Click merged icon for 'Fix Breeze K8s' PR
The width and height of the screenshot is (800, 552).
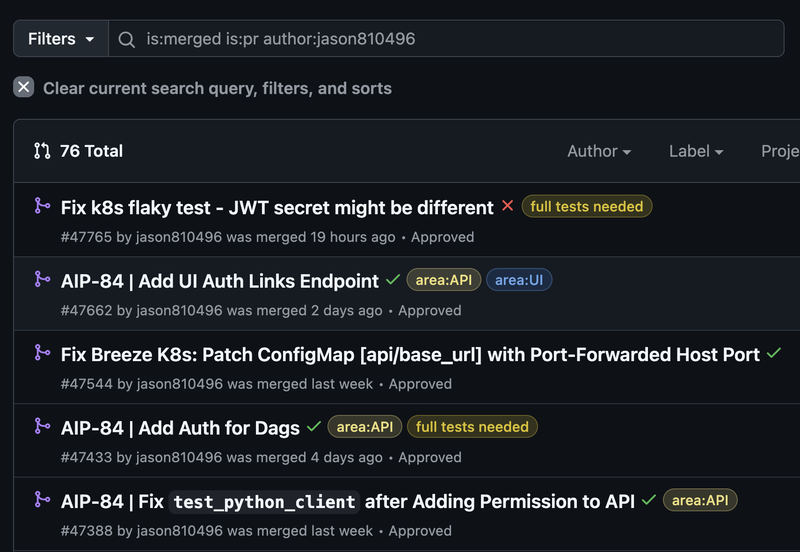click(42, 353)
